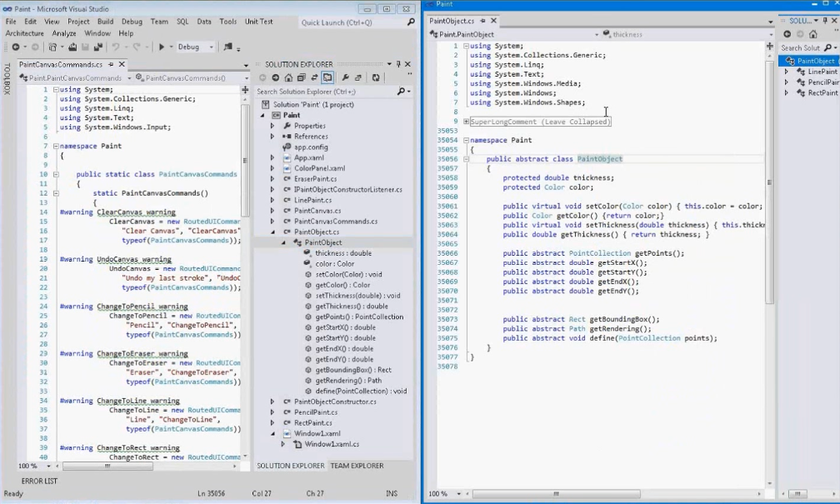Select getBoundingBox() : Rect member
Screen dimensions: 840x504
pyautogui.click(x=353, y=370)
